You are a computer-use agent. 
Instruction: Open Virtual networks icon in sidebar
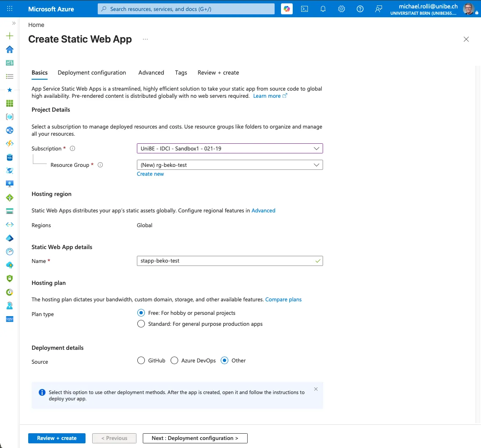point(10,225)
